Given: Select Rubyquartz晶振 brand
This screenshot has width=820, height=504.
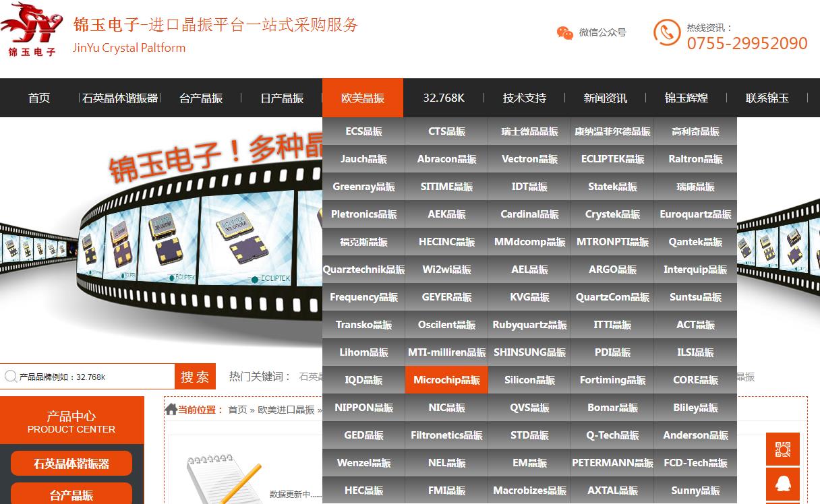Looking at the screenshot, I should [x=529, y=325].
